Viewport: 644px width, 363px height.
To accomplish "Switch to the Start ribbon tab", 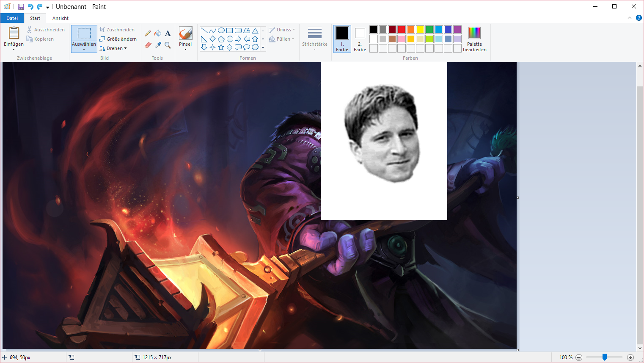I will pos(35,18).
